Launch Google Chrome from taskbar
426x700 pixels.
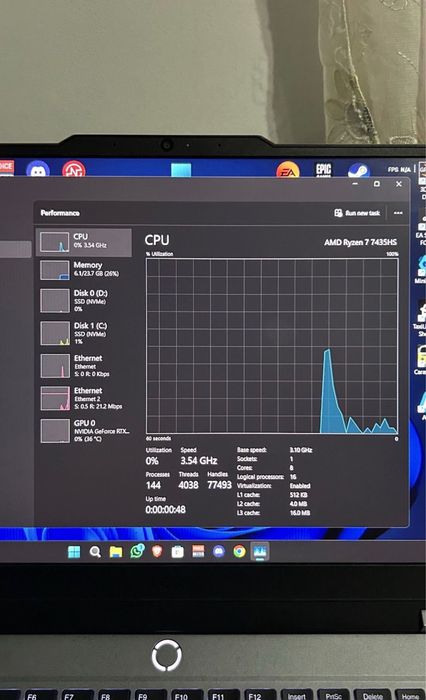pyautogui.click(x=239, y=552)
